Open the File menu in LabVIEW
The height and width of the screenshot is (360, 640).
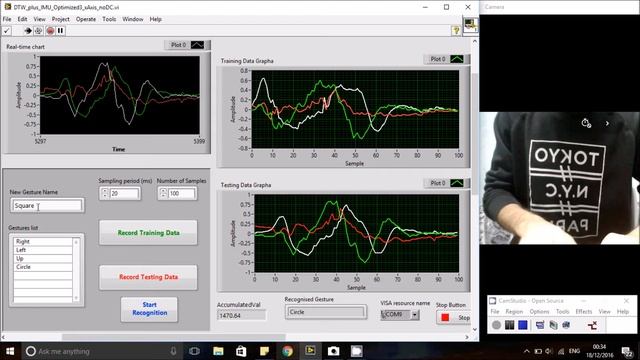[x=7, y=19]
